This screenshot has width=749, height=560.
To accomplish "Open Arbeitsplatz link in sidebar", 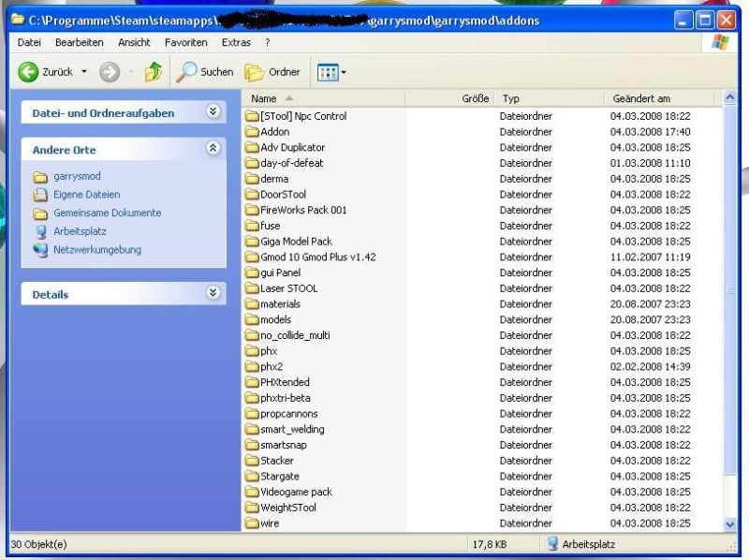I will pyautogui.click(x=80, y=231).
